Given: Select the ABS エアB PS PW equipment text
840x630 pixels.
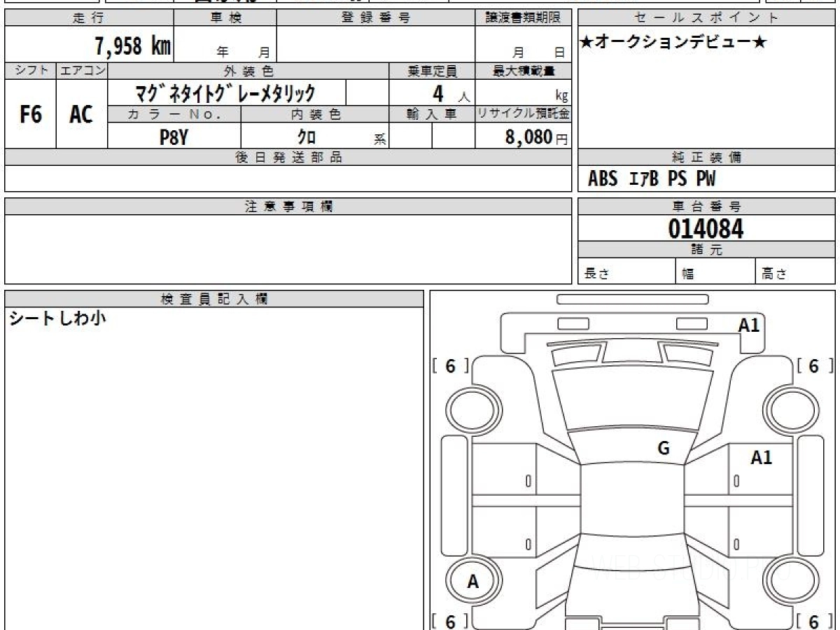Looking at the screenshot, I should 652,179.
